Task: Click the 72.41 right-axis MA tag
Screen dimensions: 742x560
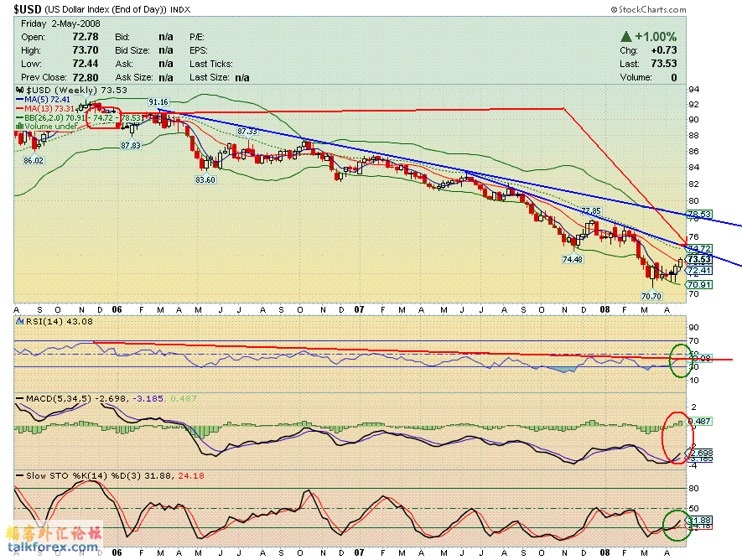Action: [699, 271]
